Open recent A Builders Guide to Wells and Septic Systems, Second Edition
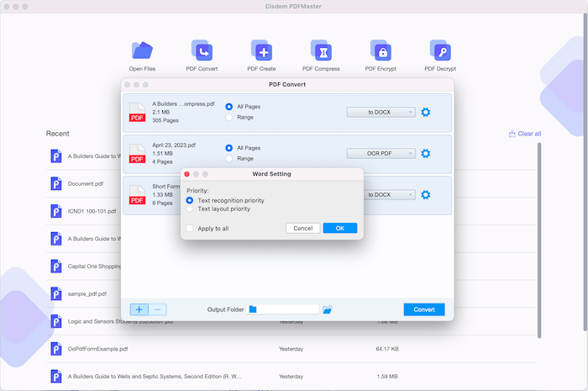588x391 pixels. point(155,377)
